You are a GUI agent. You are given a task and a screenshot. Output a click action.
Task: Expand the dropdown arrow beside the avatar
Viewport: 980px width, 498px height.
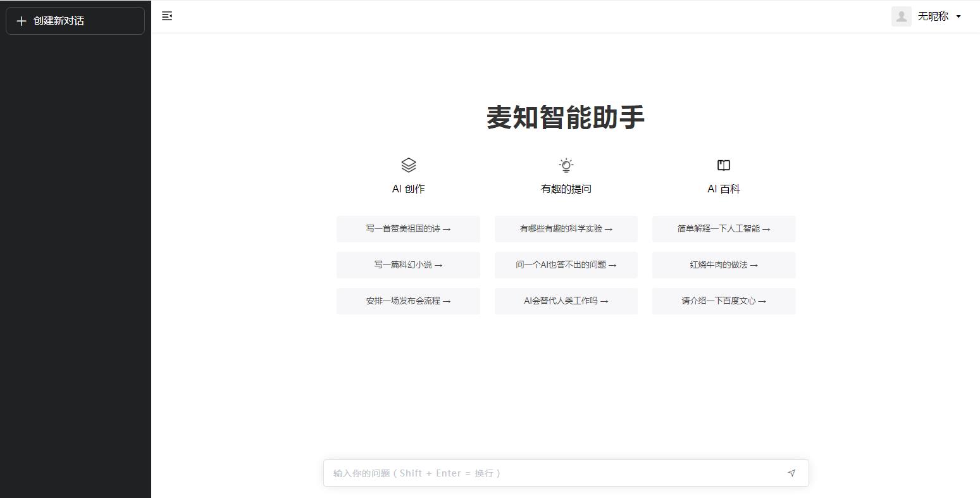[958, 16]
